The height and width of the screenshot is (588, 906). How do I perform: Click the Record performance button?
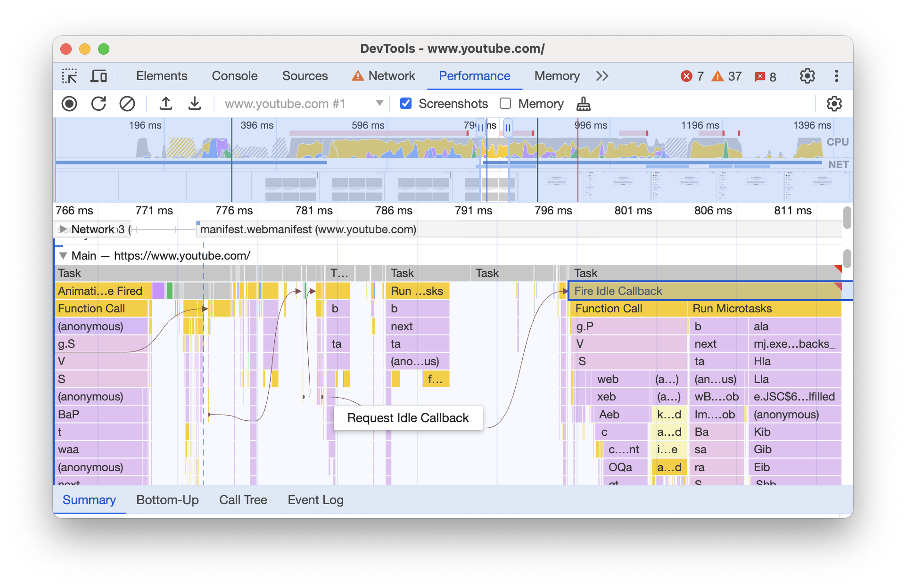click(68, 103)
